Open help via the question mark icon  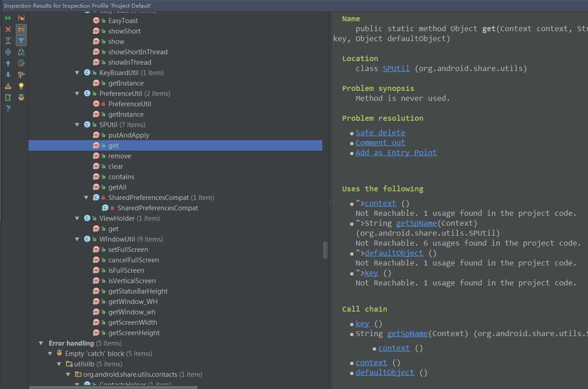[8, 109]
